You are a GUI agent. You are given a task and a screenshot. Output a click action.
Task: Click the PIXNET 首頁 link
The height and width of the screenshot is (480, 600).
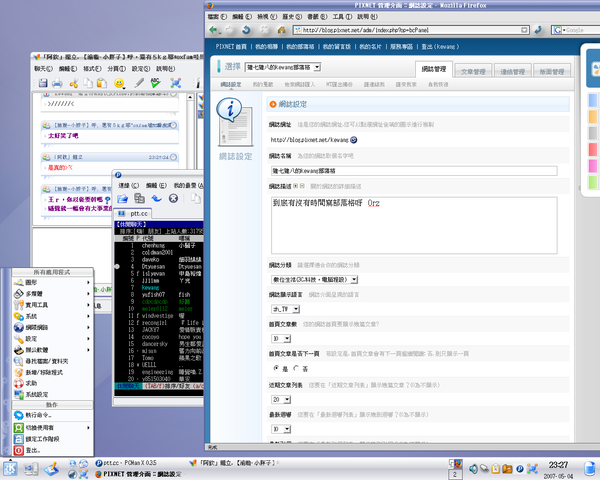point(231,47)
